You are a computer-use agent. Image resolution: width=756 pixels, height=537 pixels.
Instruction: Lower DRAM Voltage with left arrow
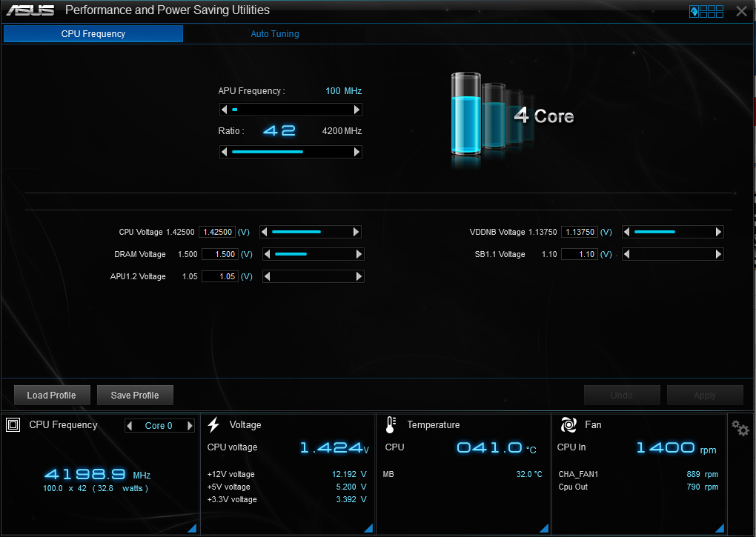point(267,254)
